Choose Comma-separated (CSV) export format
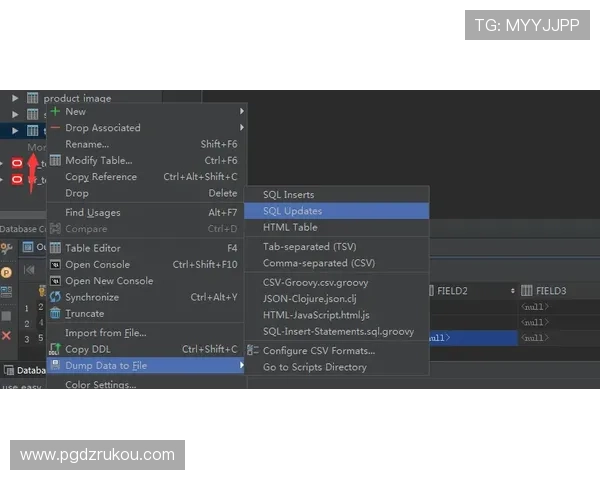600x480 pixels. click(318, 263)
